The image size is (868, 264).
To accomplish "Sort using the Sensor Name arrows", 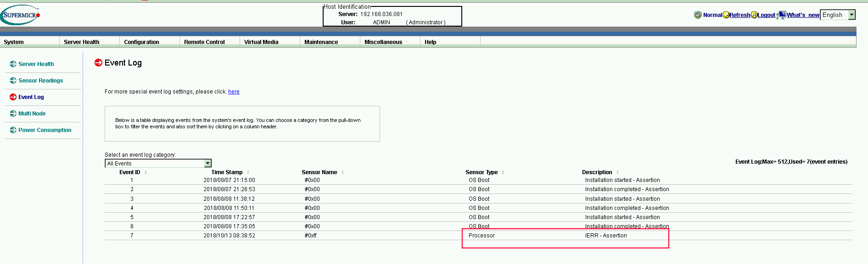I will [x=342, y=172].
